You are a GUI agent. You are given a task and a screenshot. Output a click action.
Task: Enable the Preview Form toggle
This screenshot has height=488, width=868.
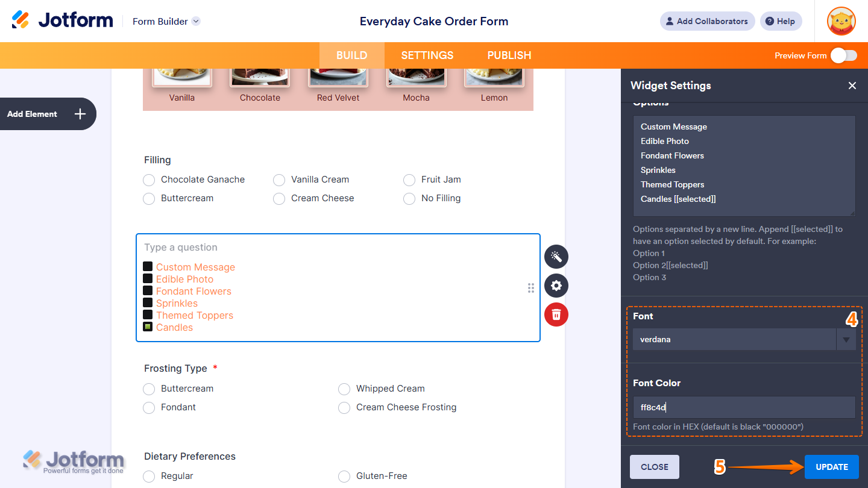pyautogui.click(x=844, y=55)
